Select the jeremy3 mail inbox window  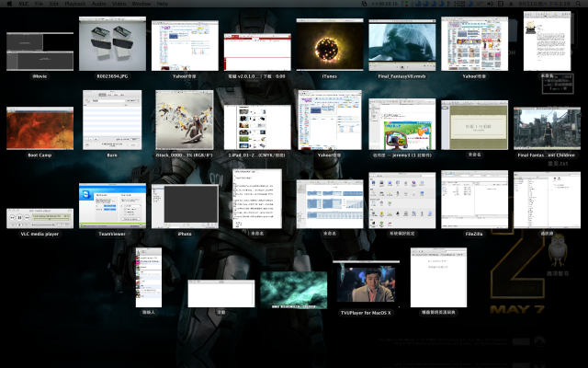point(402,124)
